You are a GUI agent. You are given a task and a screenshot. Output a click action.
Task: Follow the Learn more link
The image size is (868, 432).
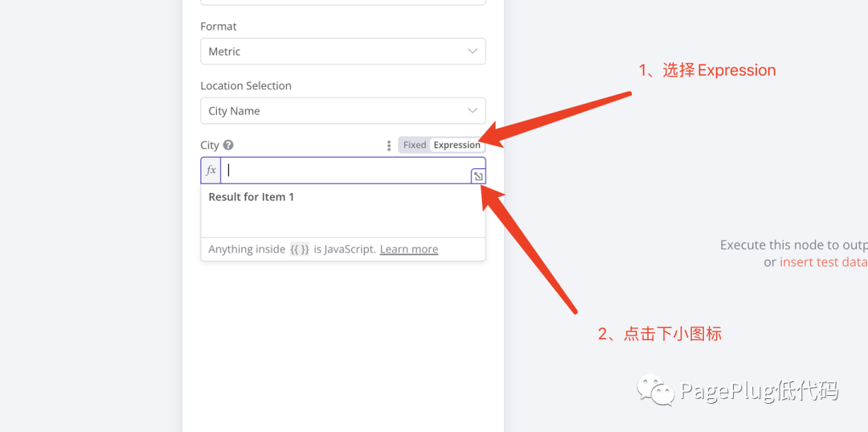point(408,249)
